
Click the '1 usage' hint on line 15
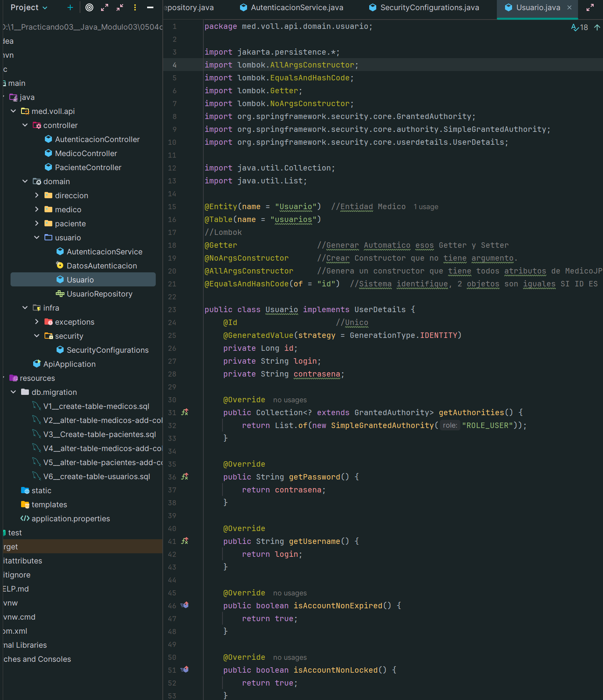426,207
